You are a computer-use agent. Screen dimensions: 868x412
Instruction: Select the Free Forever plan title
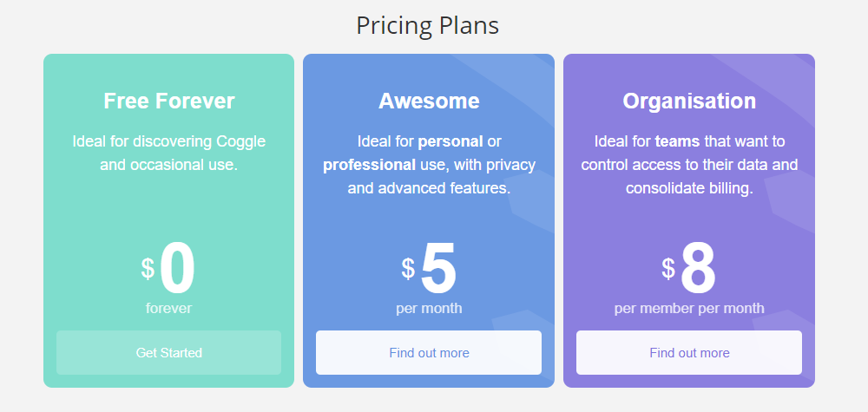(169, 101)
